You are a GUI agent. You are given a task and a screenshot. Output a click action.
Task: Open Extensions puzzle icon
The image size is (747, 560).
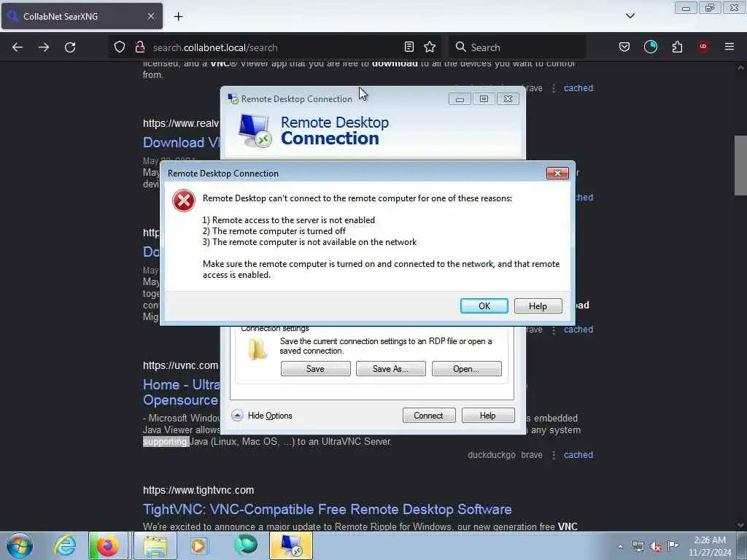[677, 47]
